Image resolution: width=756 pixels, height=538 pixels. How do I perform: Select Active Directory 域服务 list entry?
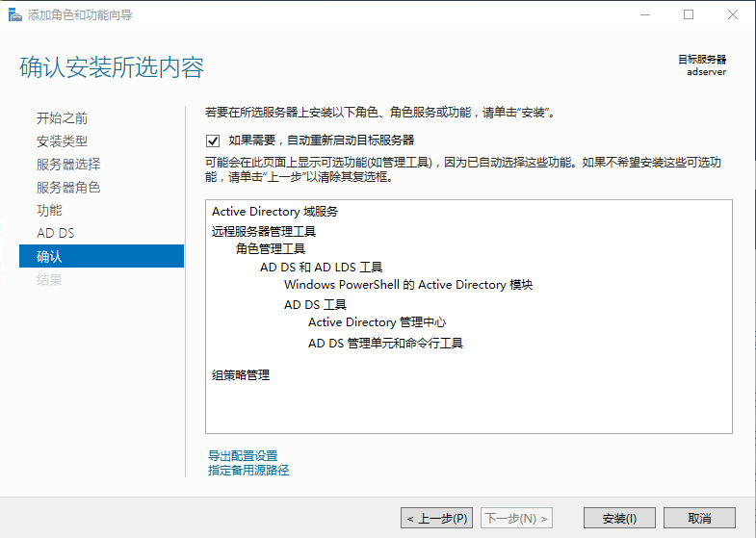coord(274,212)
